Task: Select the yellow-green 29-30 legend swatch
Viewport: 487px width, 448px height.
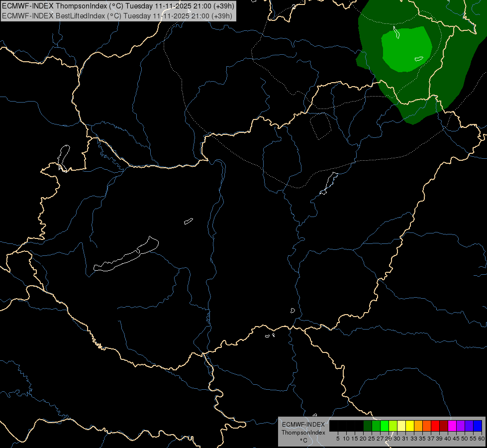Action: pyautogui.click(x=393, y=426)
